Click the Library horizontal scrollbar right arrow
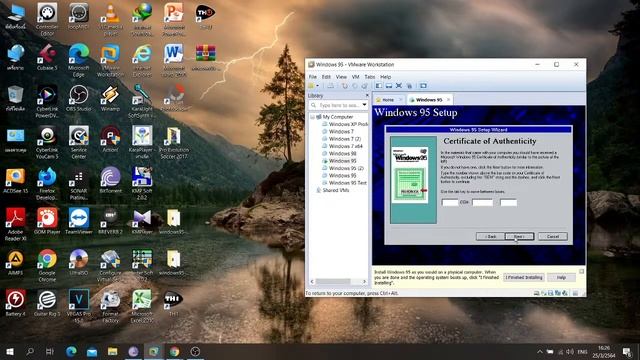Viewport: 640px width, 360px height. (x=364, y=282)
